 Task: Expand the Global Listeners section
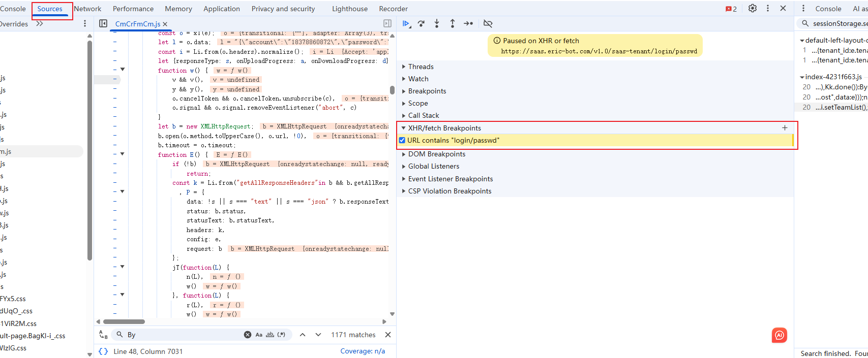click(404, 166)
